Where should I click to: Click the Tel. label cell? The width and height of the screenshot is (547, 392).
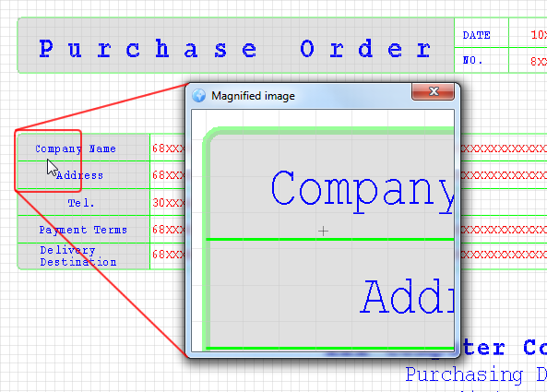(x=84, y=202)
